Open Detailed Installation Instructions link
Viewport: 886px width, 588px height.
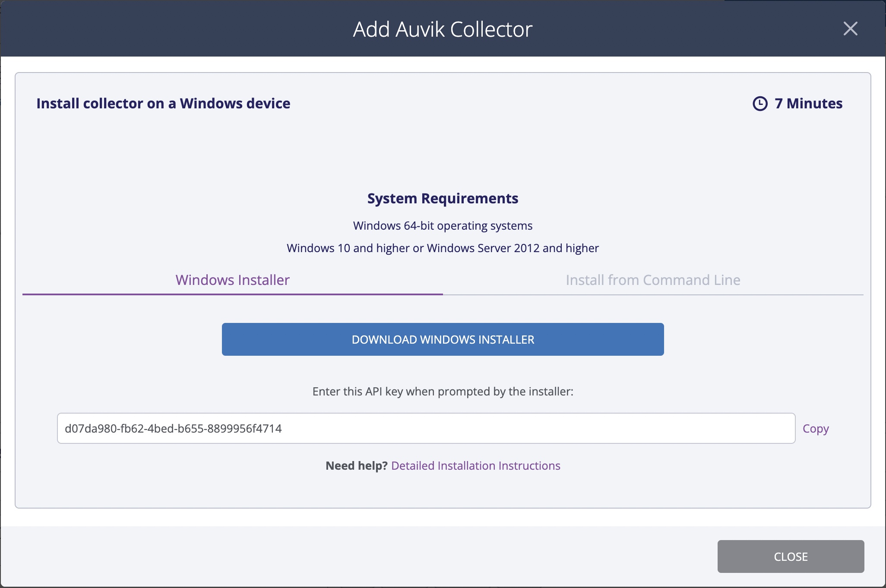[x=476, y=465]
